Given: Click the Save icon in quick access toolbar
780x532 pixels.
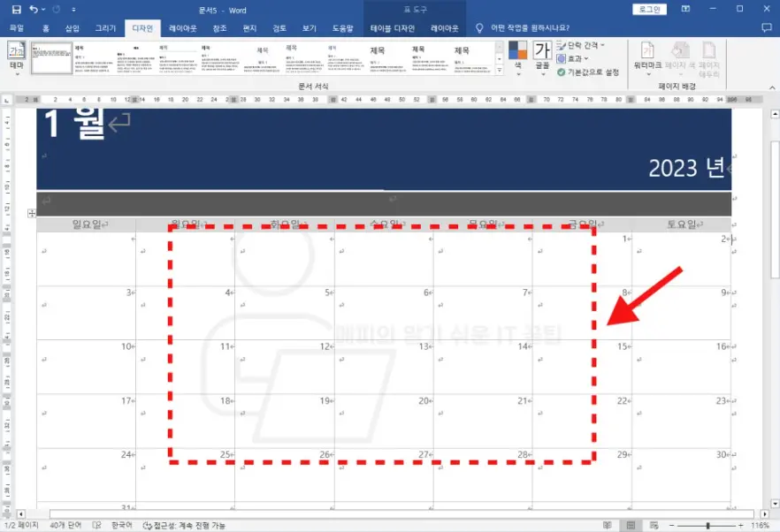Looking at the screenshot, I should pos(16,9).
